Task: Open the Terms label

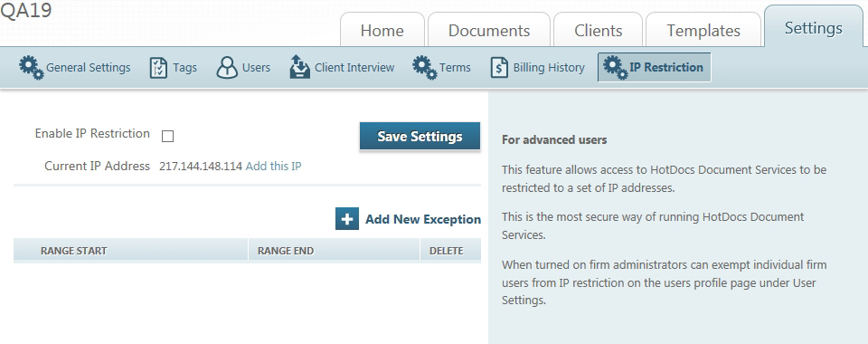Action: [455, 68]
